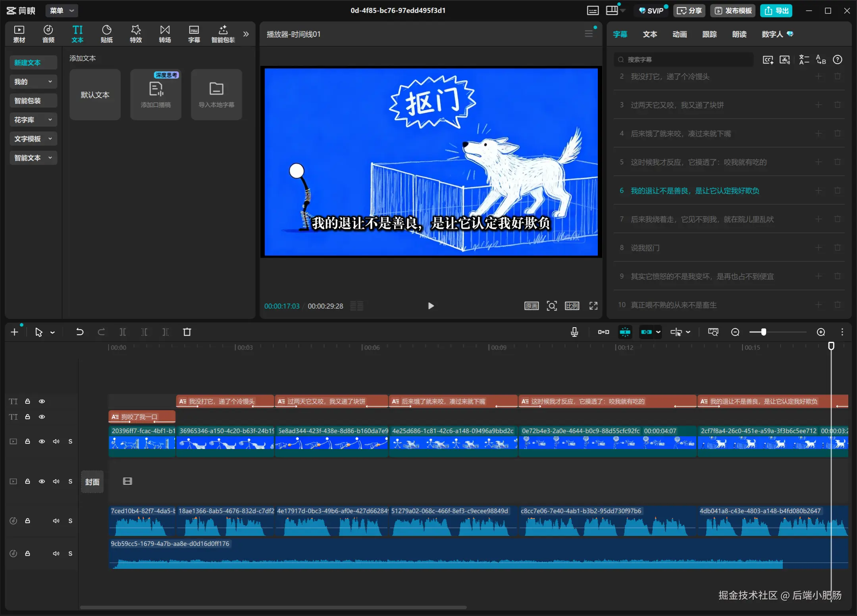Expand the 文字模板 category
Viewport: 857px width, 616px height.
(x=33, y=139)
